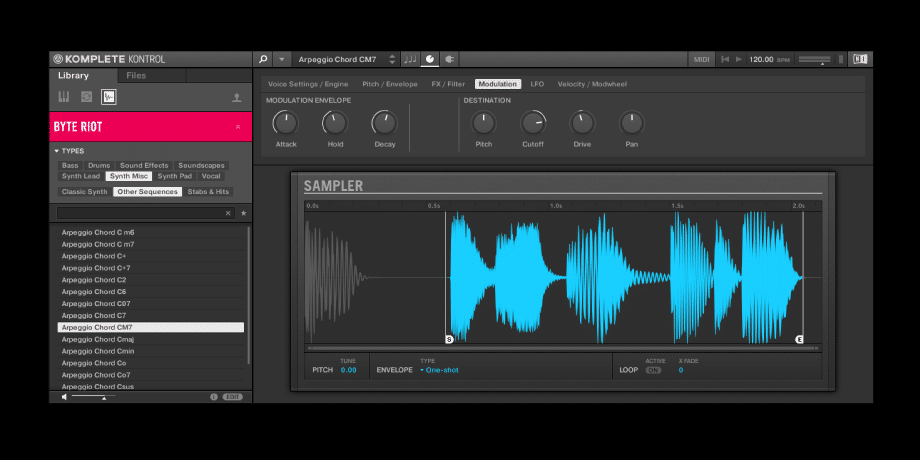The height and width of the screenshot is (460, 920).
Task: Click the NI logo icon
Action: coord(860,59)
